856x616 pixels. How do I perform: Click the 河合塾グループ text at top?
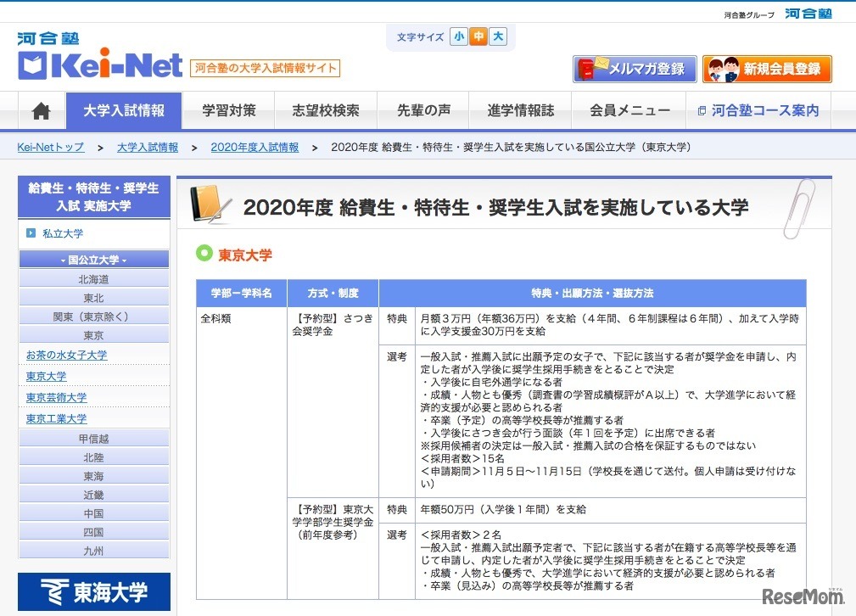point(749,14)
